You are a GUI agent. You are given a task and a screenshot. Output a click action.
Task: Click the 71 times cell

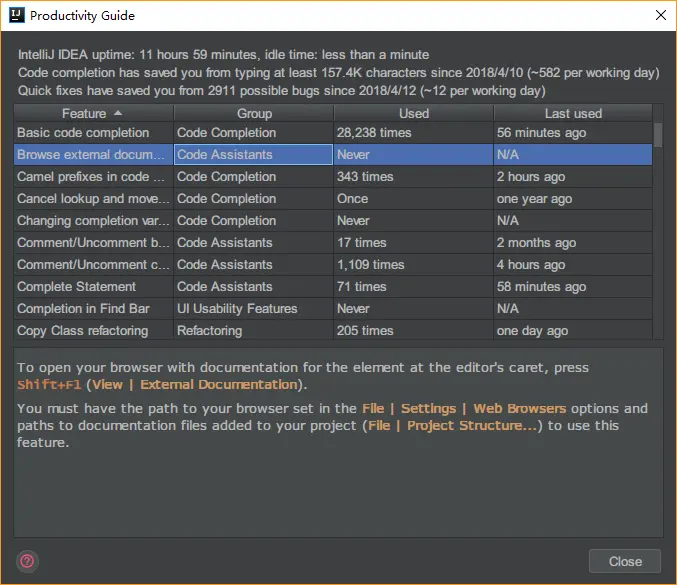coord(414,287)
